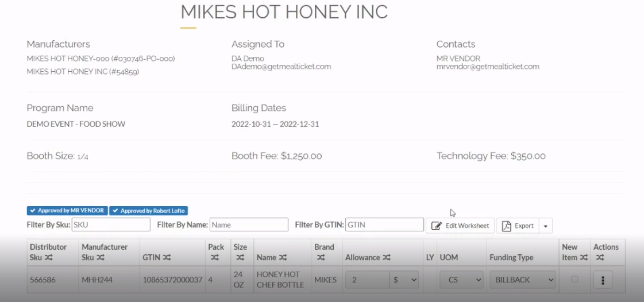Click the billing dates 2022-10-31 — 2022-12-31

click(x=275, y=124)
